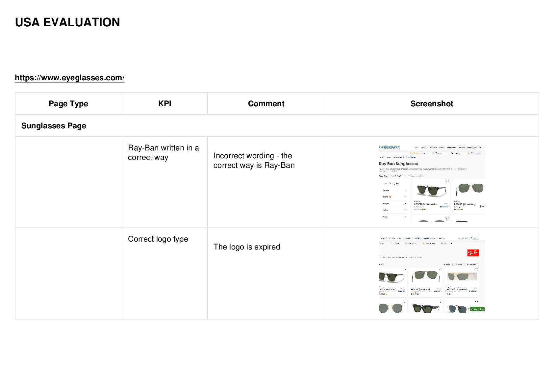Screen dimensions: 554x392
Task: Click the Sunglasses Page section row
Action: (x=277, y=126)
